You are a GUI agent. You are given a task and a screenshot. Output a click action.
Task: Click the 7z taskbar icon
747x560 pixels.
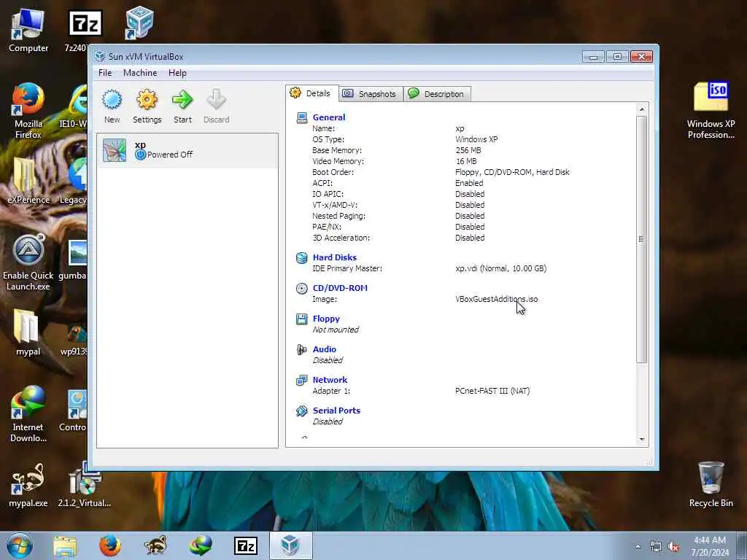(x=246, y=545)
